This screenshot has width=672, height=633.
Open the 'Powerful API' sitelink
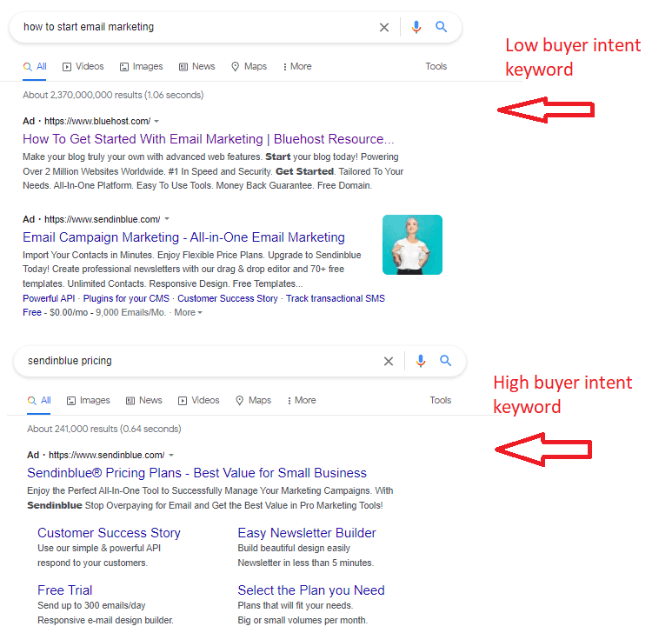point(49,298)
